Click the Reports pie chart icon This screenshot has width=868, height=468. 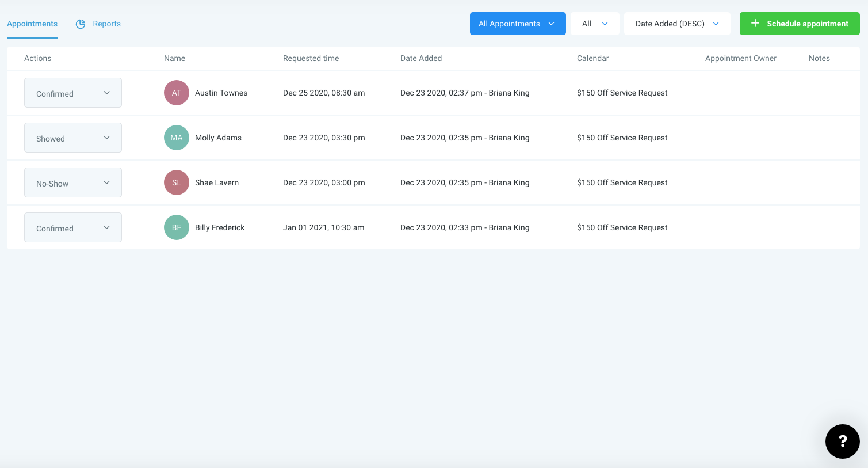pyautogui.click(x=81, y=24)
